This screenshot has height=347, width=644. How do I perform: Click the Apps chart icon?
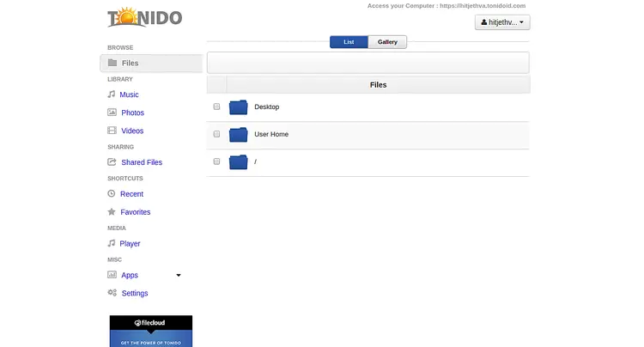pyautogui.click(x=112, y=274)
